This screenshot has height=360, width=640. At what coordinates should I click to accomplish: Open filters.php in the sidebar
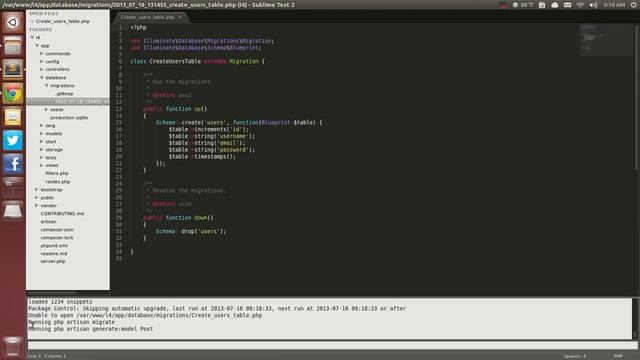point(57,173)
